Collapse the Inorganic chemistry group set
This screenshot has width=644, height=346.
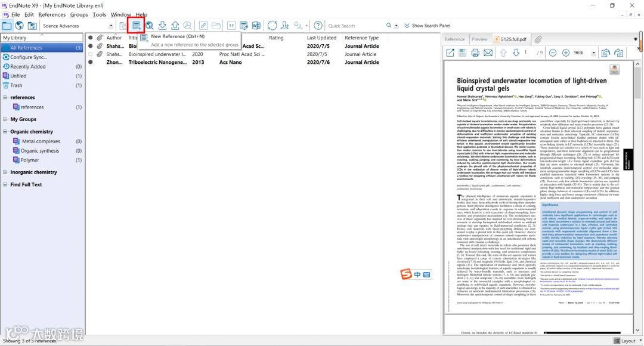point(5,172)
